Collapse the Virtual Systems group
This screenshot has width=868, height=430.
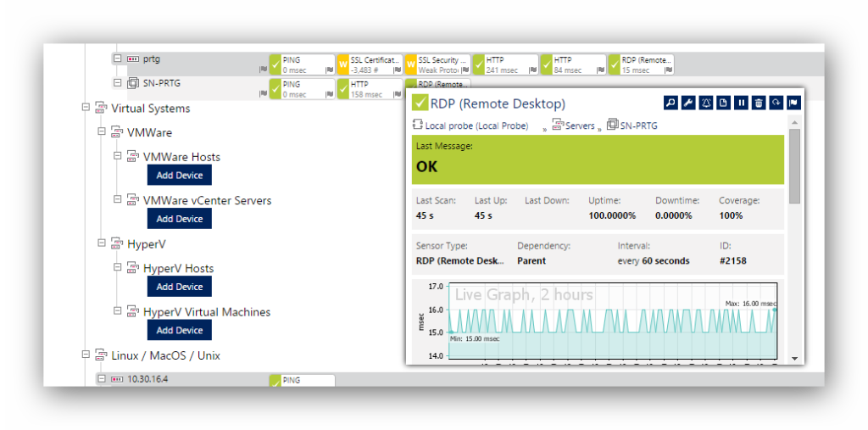pyautogui.click(x=86, y=108)
